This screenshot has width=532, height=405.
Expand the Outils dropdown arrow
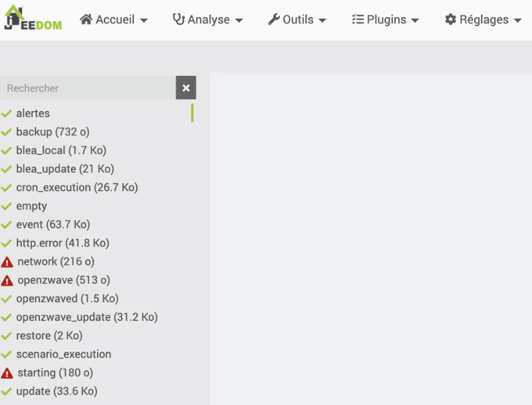323,21
